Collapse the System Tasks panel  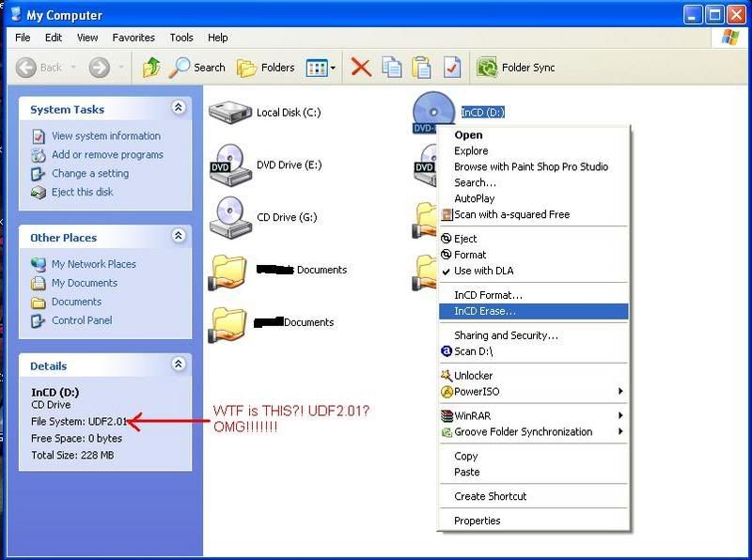click(x=179, y=107)
